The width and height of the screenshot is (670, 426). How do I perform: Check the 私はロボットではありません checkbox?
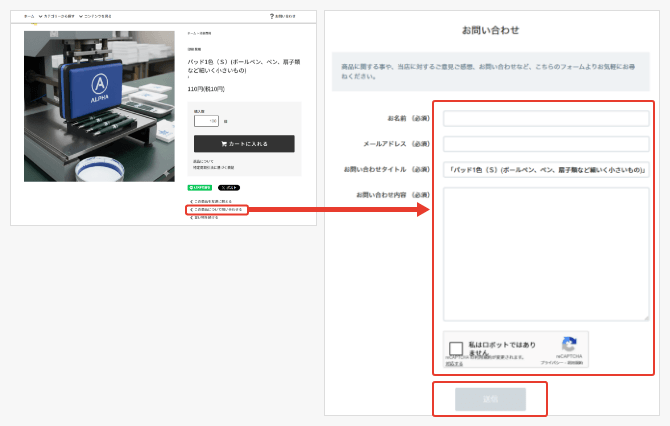[456, 349]
